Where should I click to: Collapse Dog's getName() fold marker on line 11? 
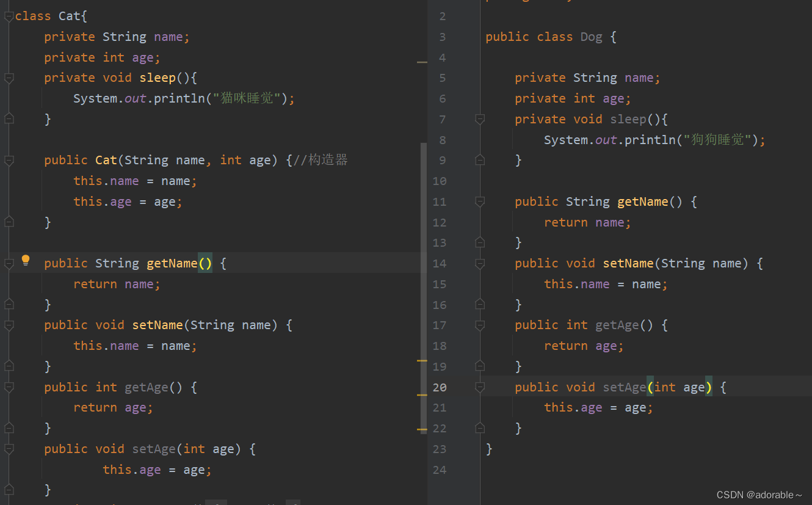coord(480,202)
